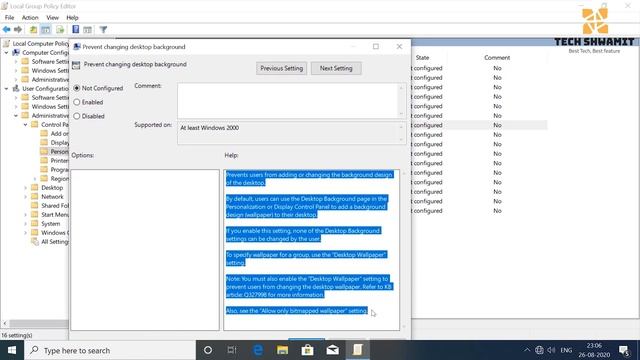Open the Mail app taskbar icon
This screenshot has width=640, height=360.
[333, 350]
